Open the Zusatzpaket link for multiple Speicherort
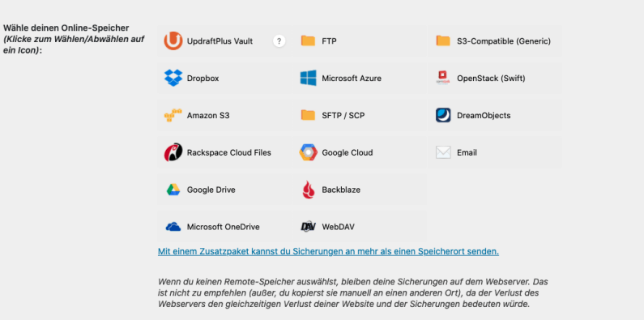The image size is (644, 320). 329,251
